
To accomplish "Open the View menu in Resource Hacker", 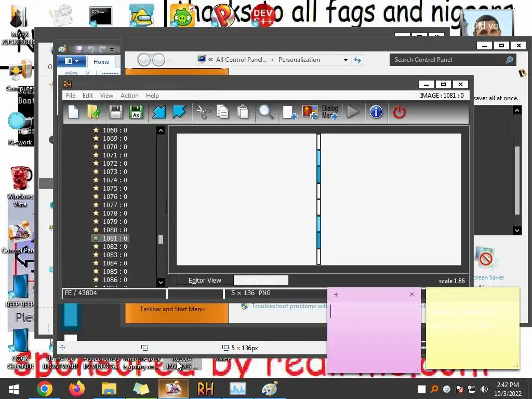I will 107,96.
